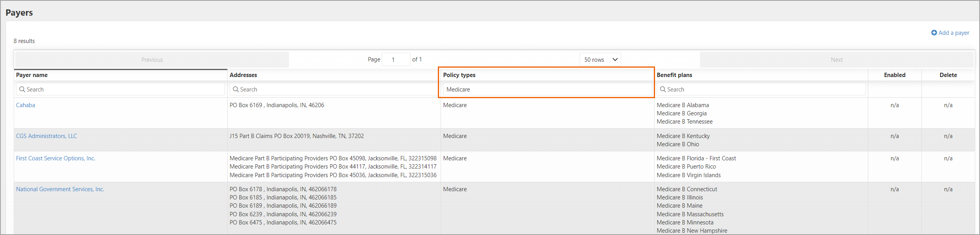Sort by Policy types column header

[459, 75]
